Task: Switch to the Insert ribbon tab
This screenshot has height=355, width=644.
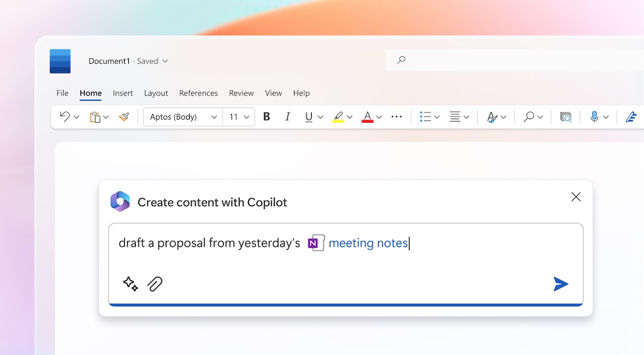Action: pos(123,93)
